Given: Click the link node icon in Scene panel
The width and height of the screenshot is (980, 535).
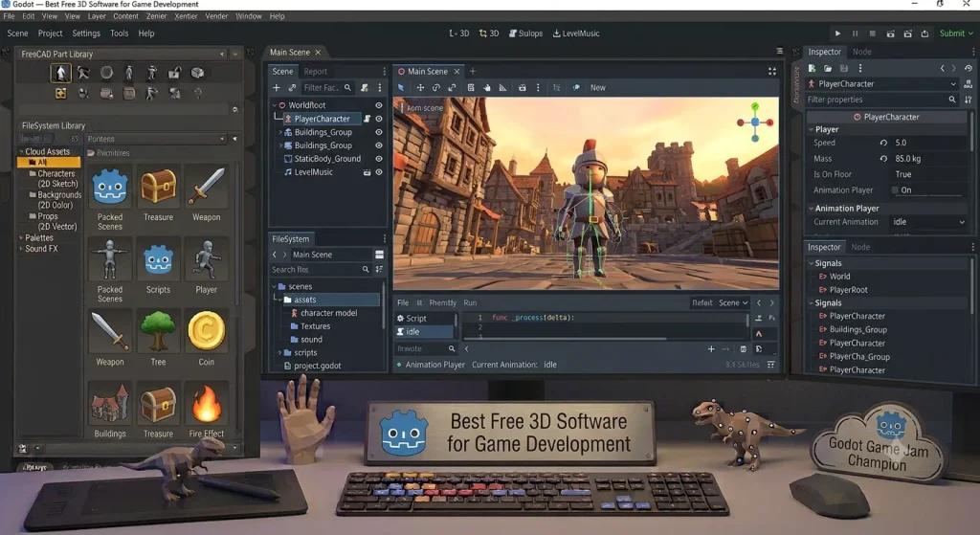Looking at the screenshot, I should [292, 87].
